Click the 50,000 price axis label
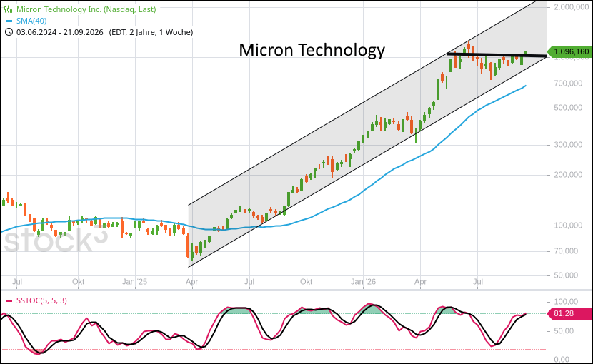The image size is (593, 364). coord(566,275)
